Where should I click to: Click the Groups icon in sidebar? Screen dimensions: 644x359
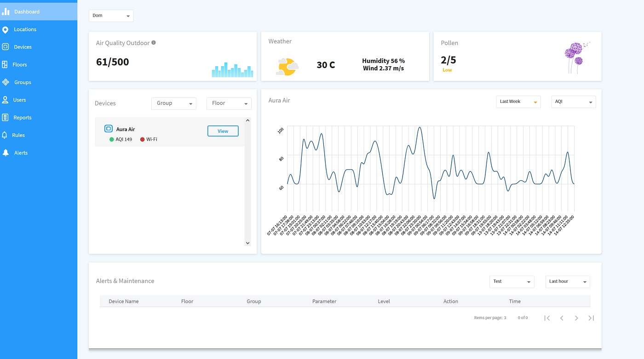pos(6,82)
